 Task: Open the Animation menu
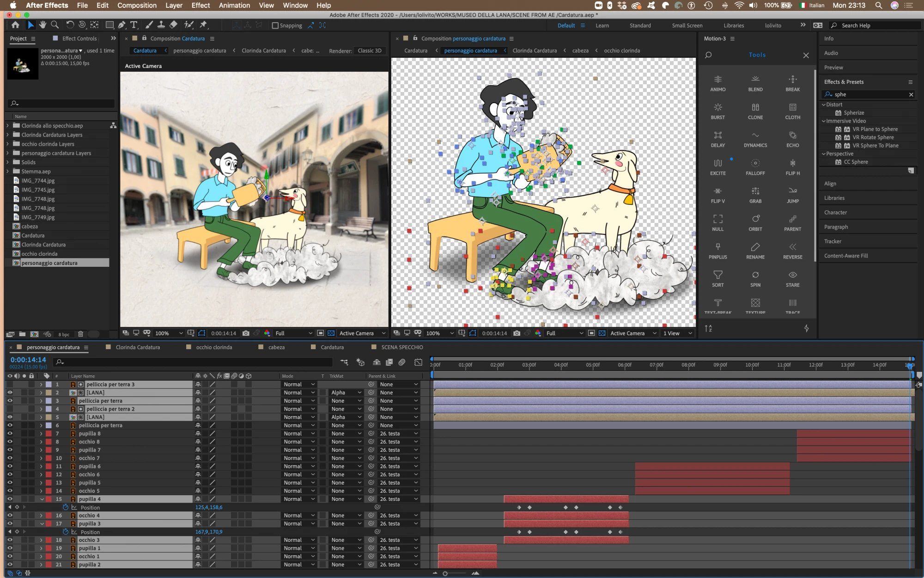pyautogui.click(x=234, y=5)
